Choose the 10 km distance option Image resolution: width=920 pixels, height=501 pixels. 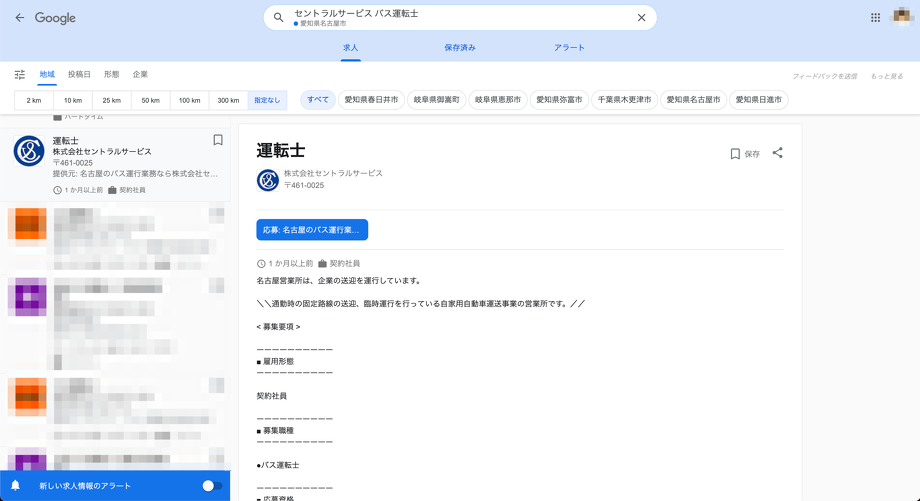[73, 100]
